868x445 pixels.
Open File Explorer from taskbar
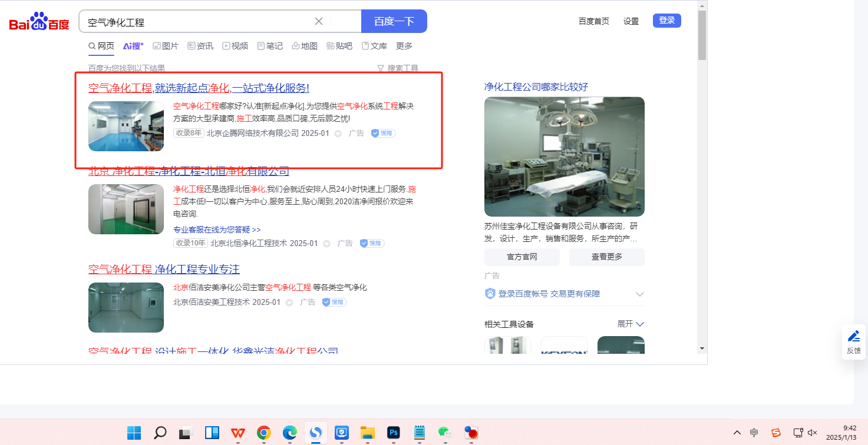pyautogui.click(x=368, y=433)
